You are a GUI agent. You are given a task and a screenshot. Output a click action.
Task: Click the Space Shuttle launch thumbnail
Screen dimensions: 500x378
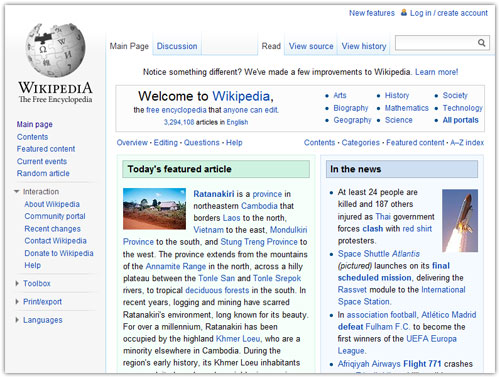460,220
